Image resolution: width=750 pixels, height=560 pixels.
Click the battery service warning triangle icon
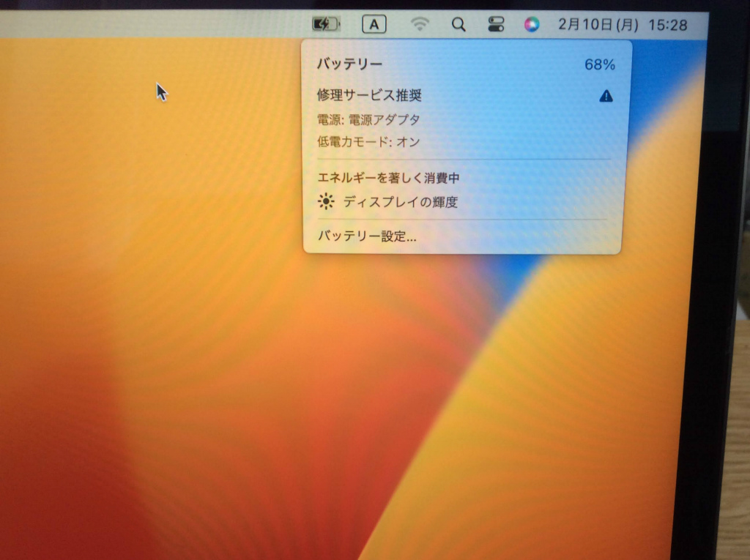tap(606, 96)
